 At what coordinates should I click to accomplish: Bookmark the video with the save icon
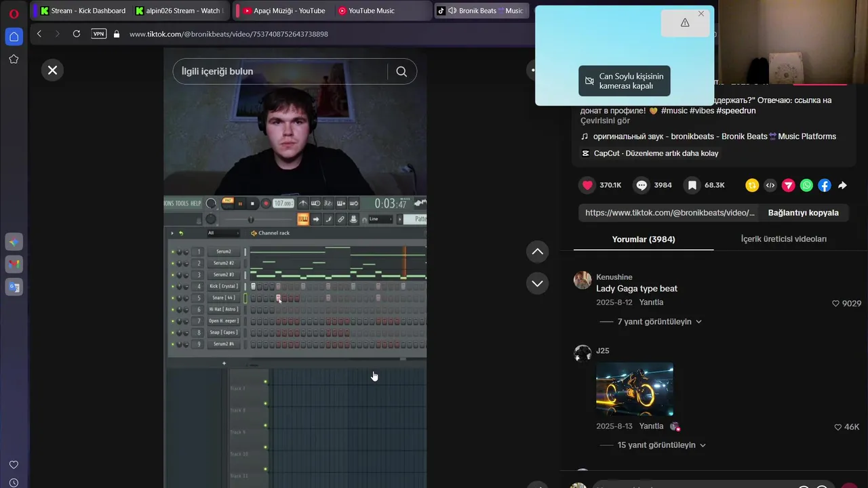(692, 185)
